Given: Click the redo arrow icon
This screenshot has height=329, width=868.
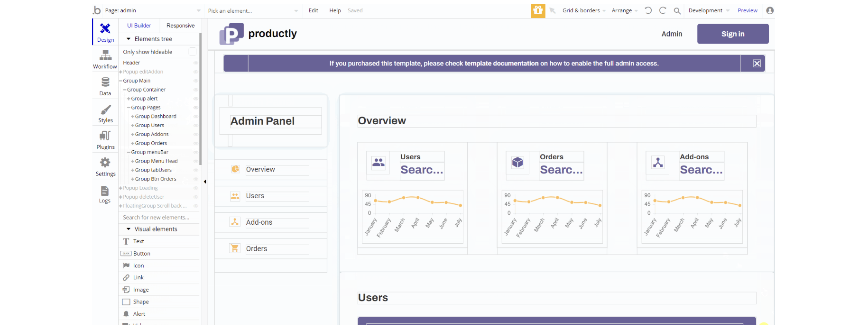Looking at the screenshot, I should coord(663,10).
